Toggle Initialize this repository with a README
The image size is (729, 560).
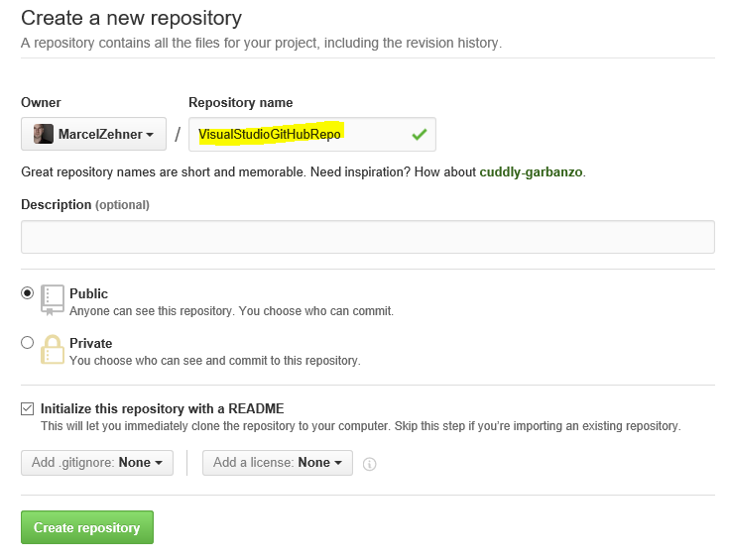coord(28,408)
